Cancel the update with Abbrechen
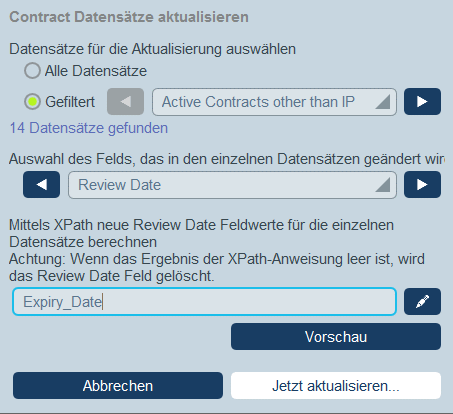The height and width of the screenshot is (414, 453). pos(118,386)
